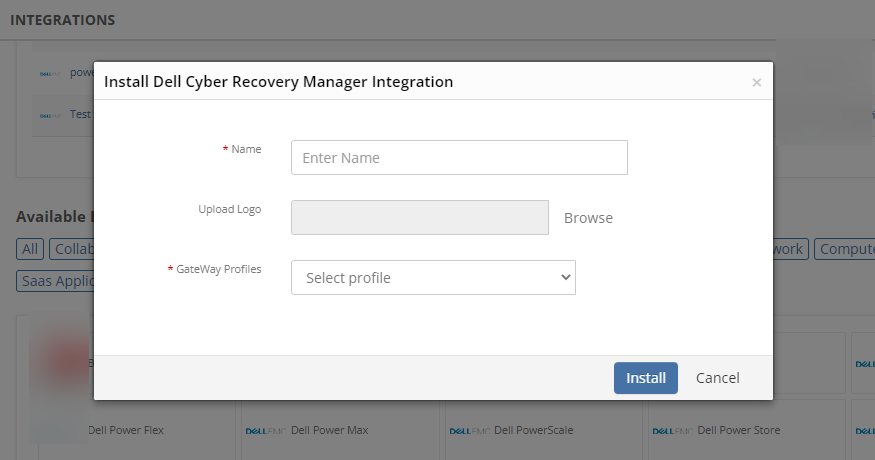
Task: Click Dell EMC logo beside Dell Power Max
Action: pyautogui.click(x=266, y=431)
